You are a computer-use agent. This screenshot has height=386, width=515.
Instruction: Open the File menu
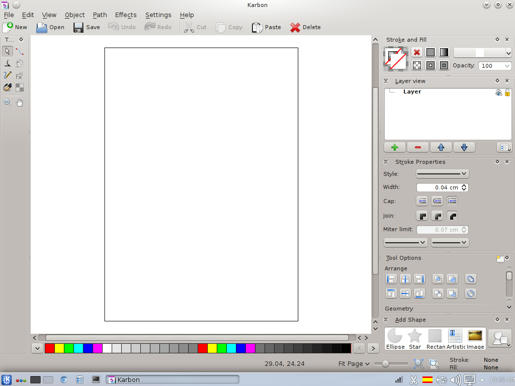coord(9,15)
